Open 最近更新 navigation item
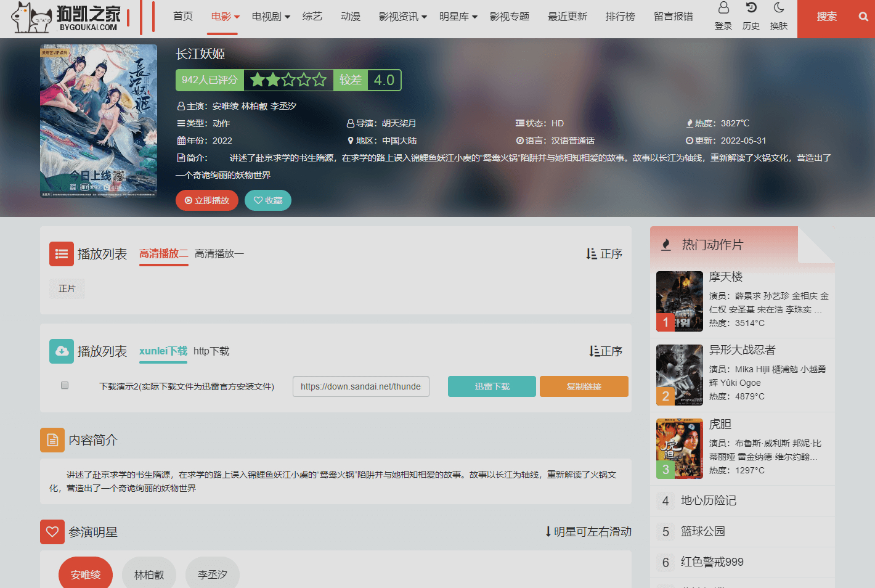Viewport: 875px width, 588px height. [568, 17]
